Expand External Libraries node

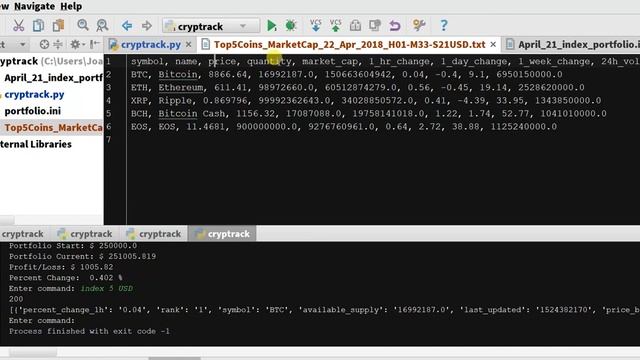36,144
